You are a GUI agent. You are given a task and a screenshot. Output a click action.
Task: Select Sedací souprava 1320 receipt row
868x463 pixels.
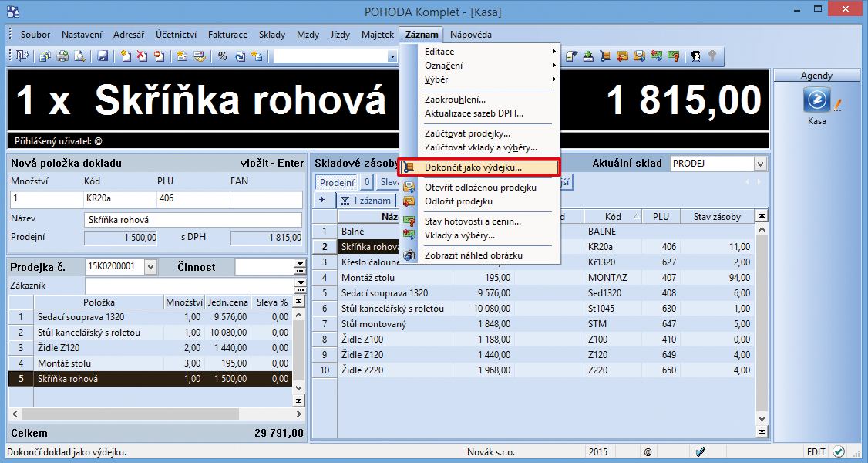150,317
